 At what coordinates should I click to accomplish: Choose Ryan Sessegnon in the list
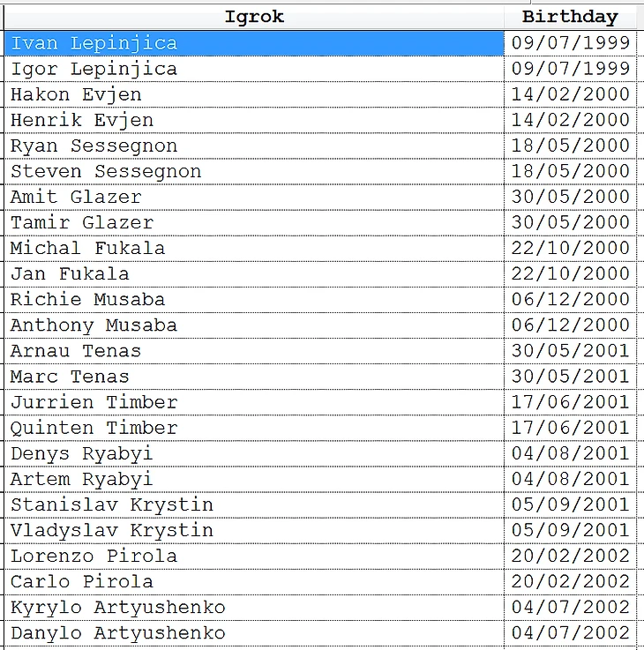(94, 146)
